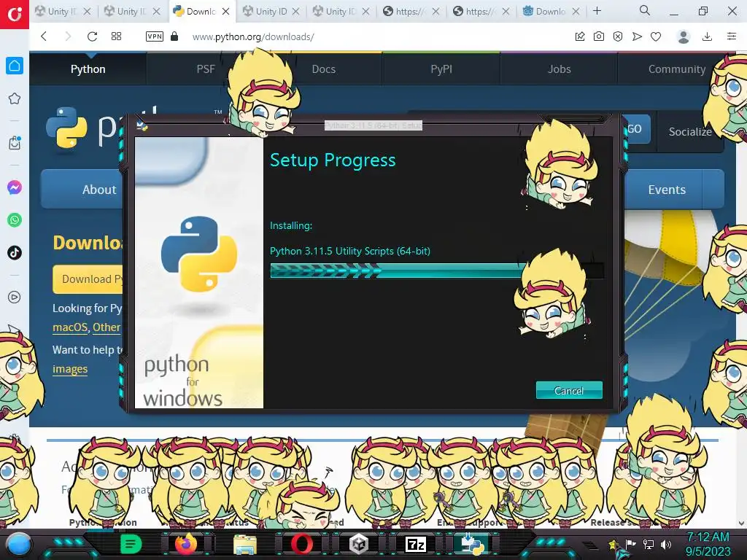Open Unity Hub from taskbar
The width and height of the screenshot is (747, 560).
click(359, 544)
